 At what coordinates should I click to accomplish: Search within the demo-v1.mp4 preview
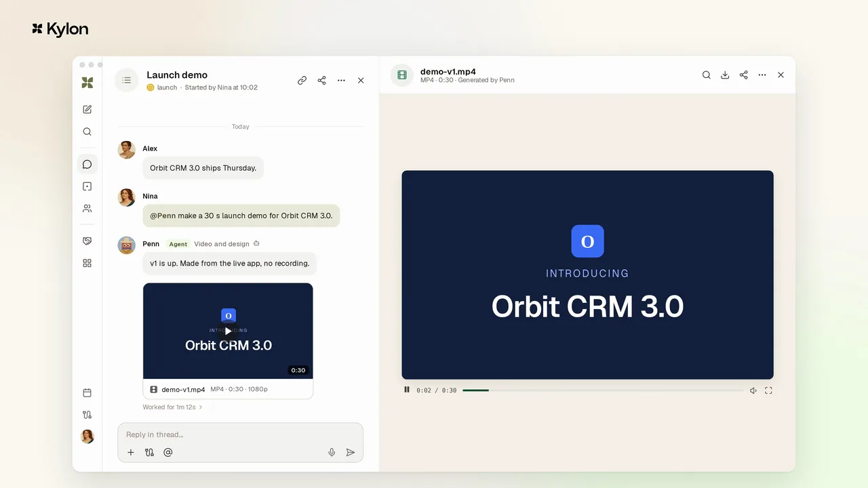(706, 75)
